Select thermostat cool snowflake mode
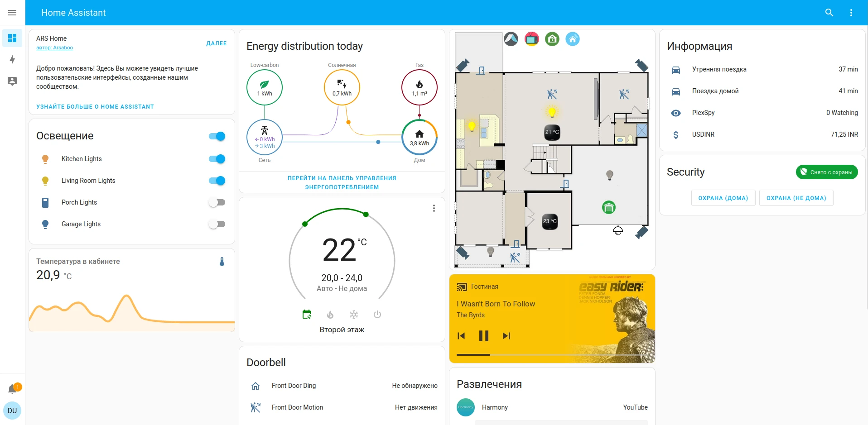This screenshot has height=425, width=868. 354,315
